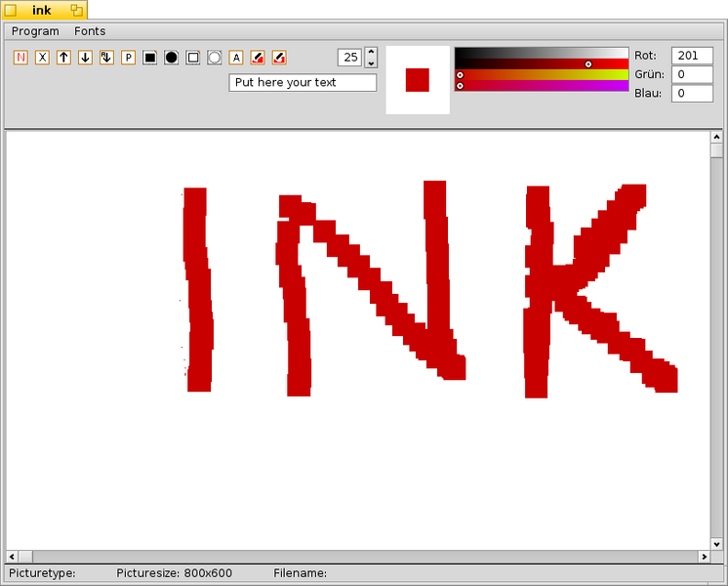Click the grayscale gradient bar above the sliders
Viewport: 728px width, 586px height.
(x=542, y=53)
